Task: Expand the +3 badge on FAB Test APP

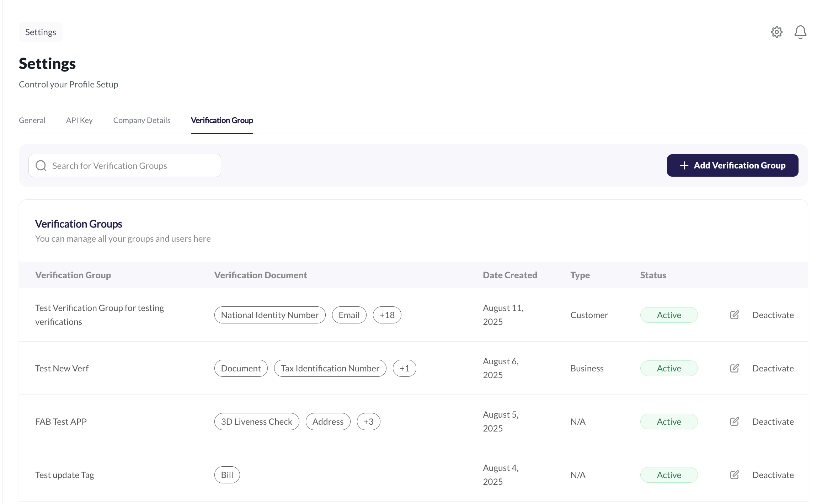Action: click(368, 422)
